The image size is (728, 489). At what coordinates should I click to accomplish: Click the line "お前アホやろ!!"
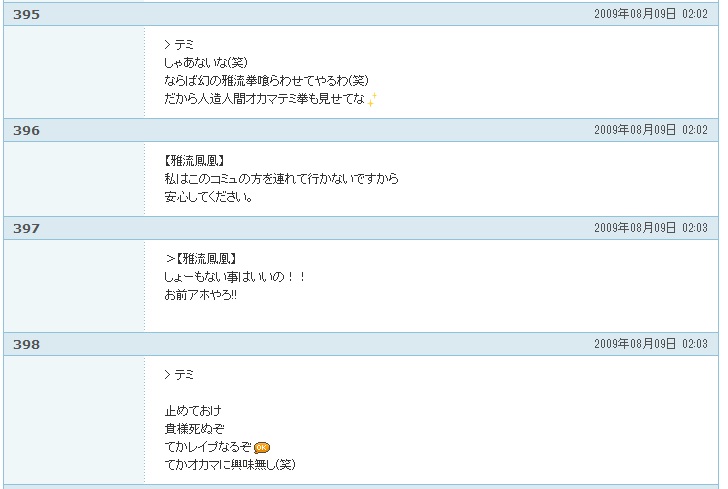coord(201,295)
